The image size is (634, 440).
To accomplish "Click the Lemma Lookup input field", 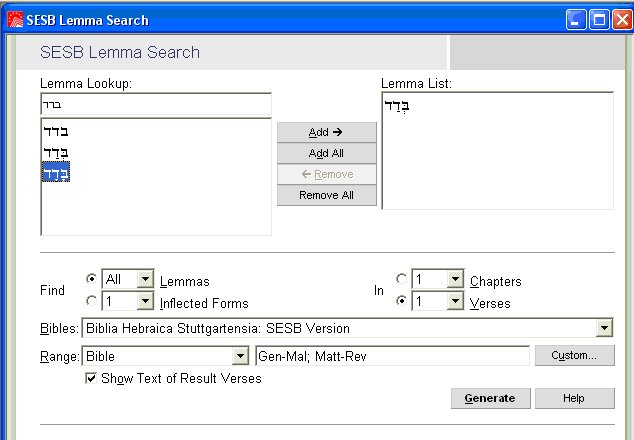I will pyautogui.click(x=156, y=105).
